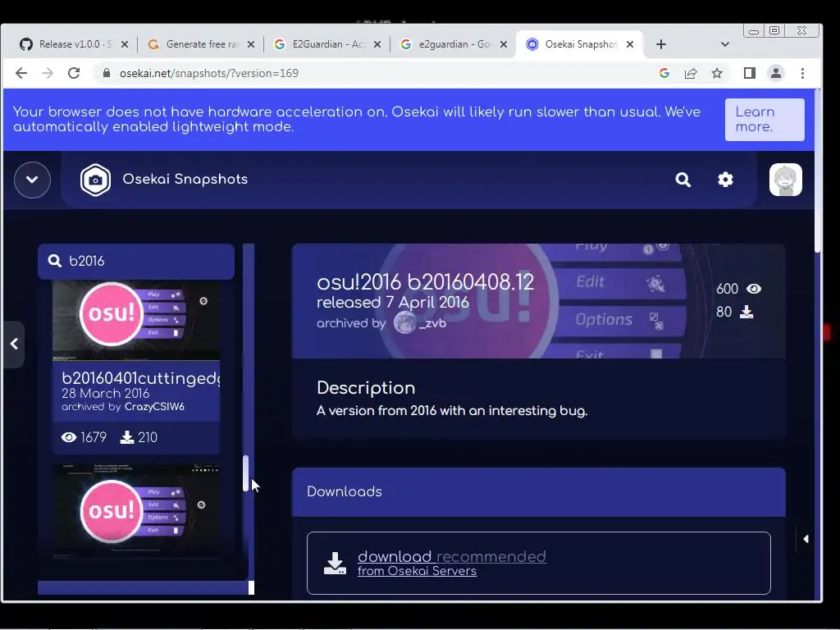Click the Description heading
840x630 pixels.
pos(366,388)
